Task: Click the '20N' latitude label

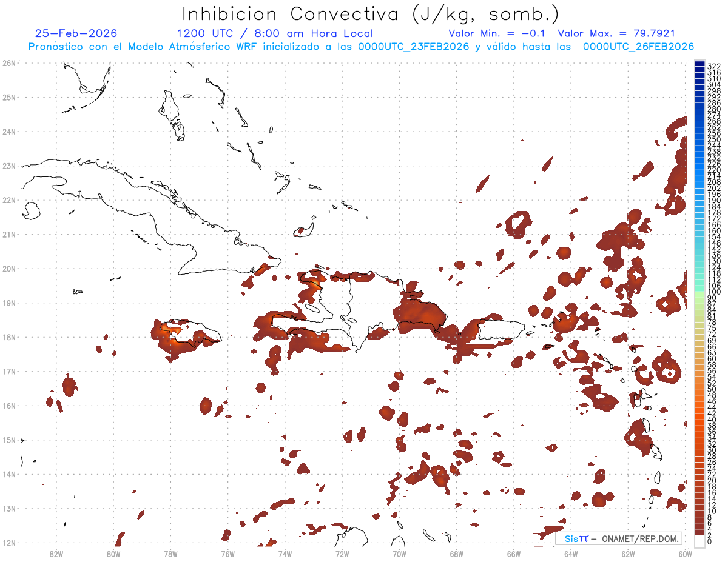Action: click(8, 269)
